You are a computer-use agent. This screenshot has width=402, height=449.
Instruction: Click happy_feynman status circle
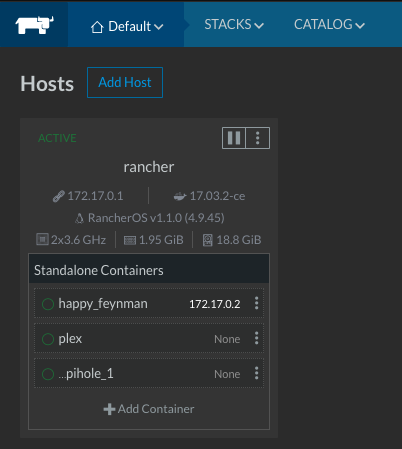(48, 304)
